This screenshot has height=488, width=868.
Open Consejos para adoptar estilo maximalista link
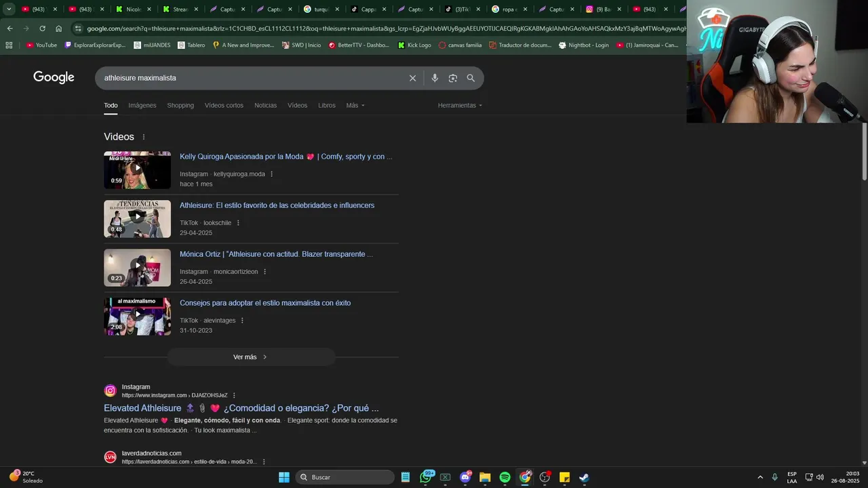(x=265, y=303)
